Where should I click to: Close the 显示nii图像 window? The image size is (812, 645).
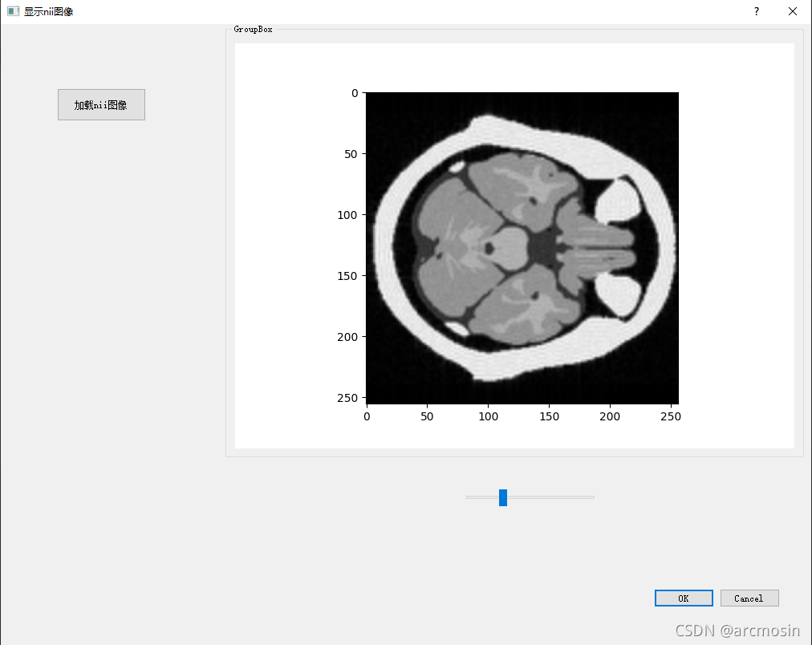(793, 11)
